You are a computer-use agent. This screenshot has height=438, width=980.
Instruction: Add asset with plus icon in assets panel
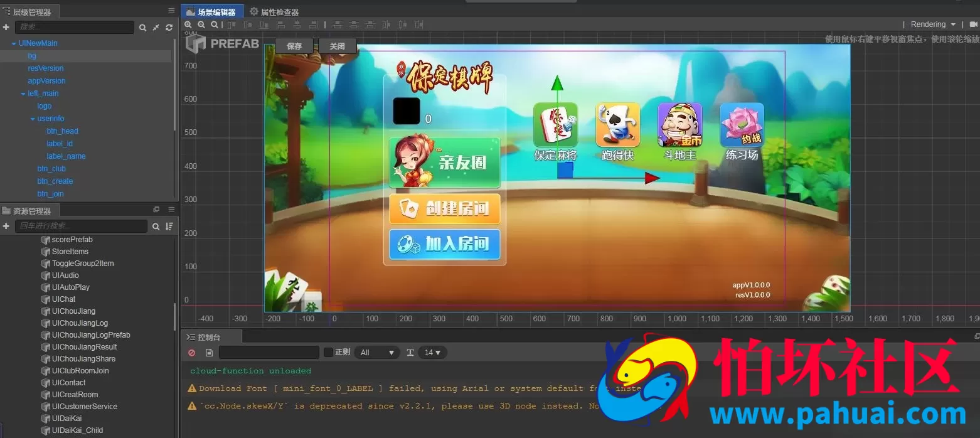click(x=6, y=226)
